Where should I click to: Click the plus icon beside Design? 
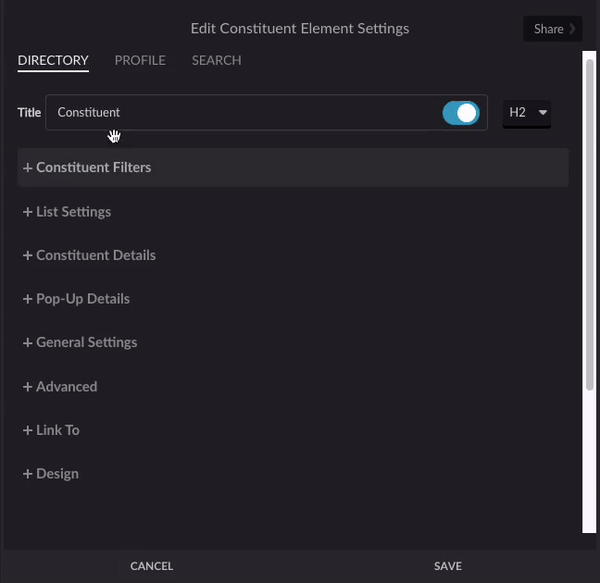click(x=28, y=474)
